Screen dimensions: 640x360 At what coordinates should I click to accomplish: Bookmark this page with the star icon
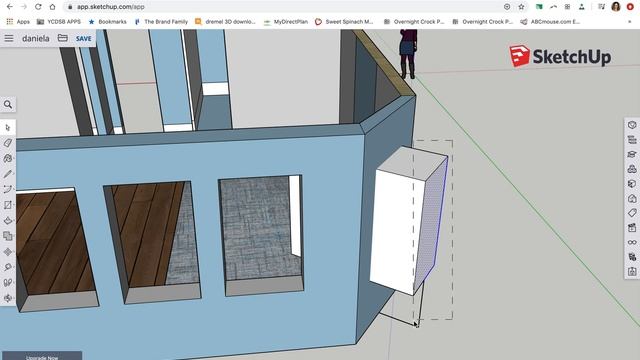click(521, 7)
